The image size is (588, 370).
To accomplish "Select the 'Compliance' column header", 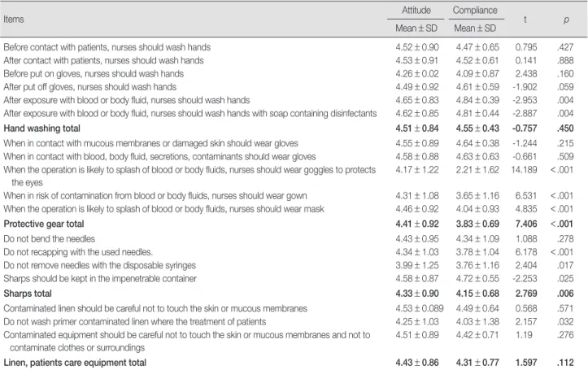I will point(475,10).
